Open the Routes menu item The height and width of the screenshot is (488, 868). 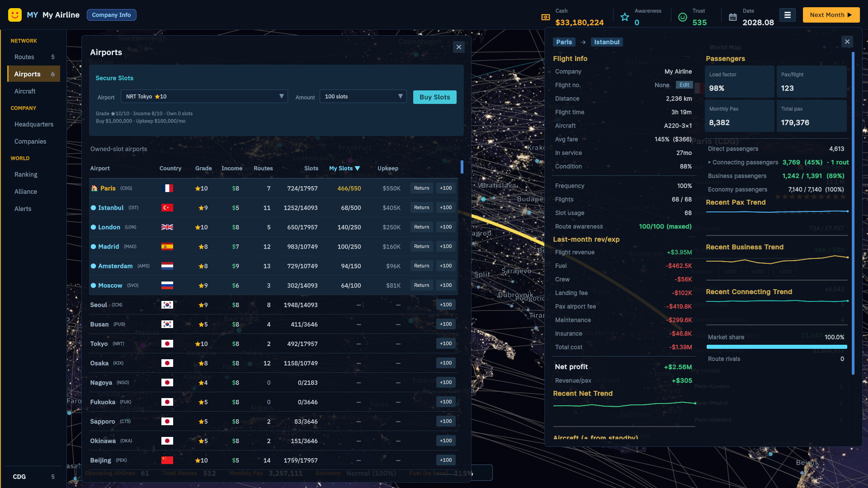[34, 57]
